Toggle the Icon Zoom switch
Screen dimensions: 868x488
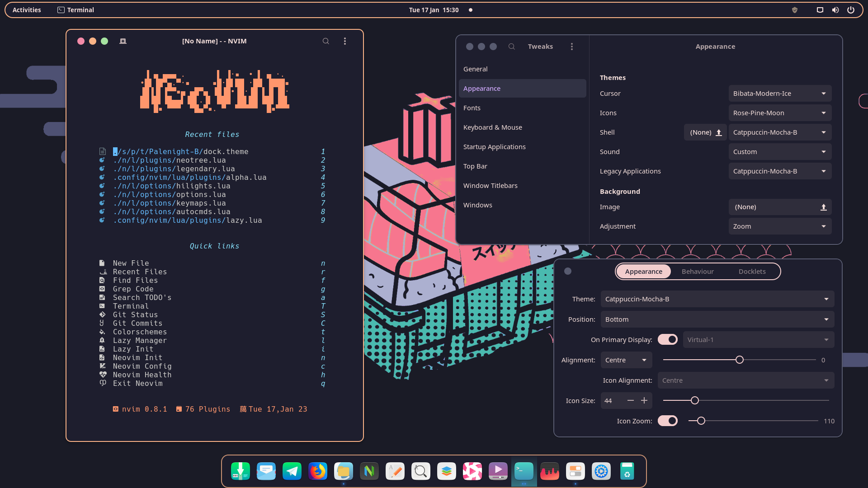668,421
